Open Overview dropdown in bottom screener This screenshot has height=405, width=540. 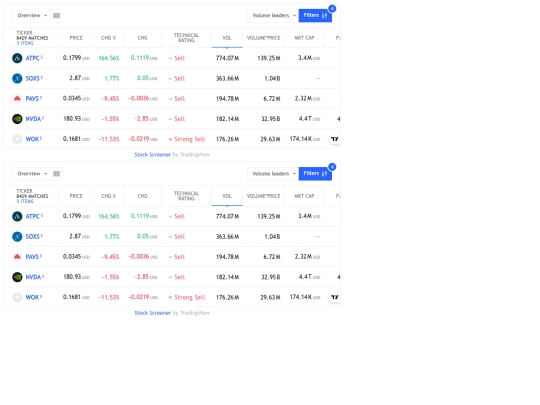tap(31, 174)
